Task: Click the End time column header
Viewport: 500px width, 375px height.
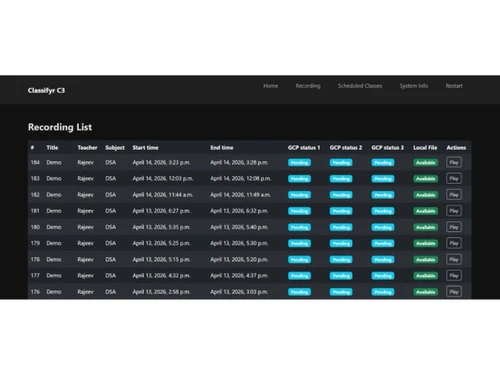Action: coord(222,147)
